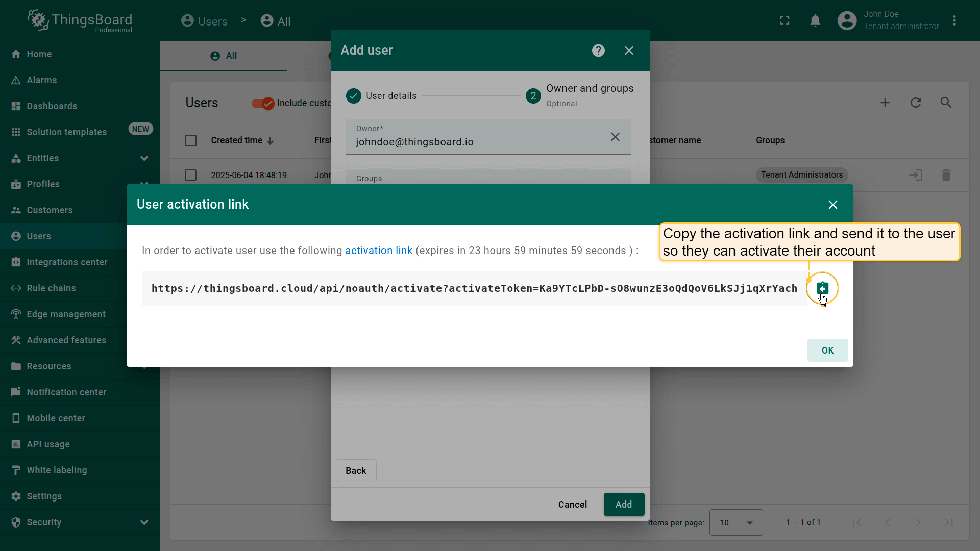
Task: Open Rule chains in the sidebar
Action: [x=51, y=288]
